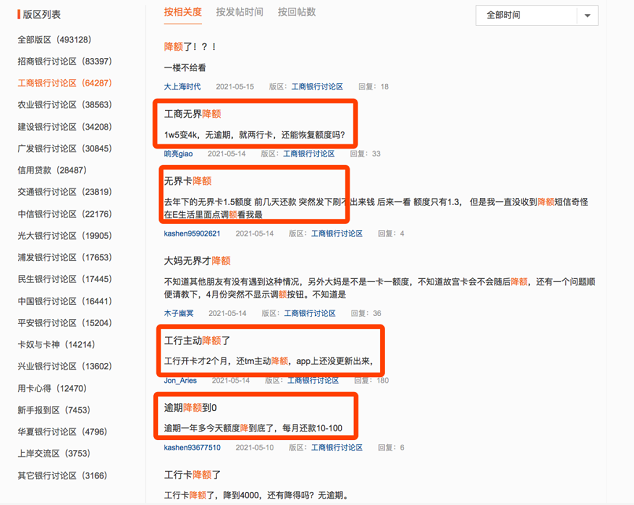Screen dimensions: 634x505
Task: View profile of author 响亮giao
Action: click(178, 154)
